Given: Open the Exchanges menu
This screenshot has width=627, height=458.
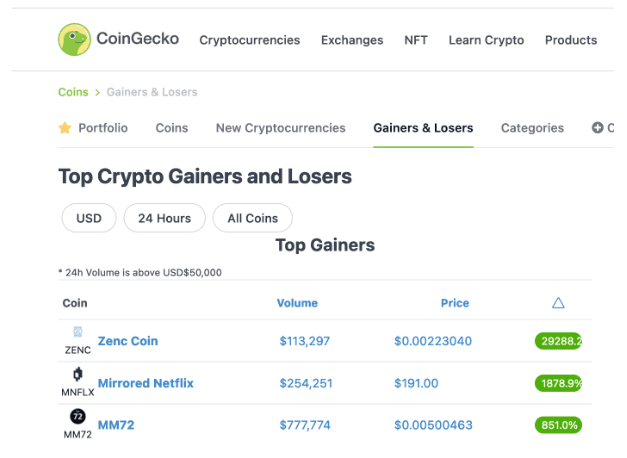Looking at the screenshot, I should [352, 40].
